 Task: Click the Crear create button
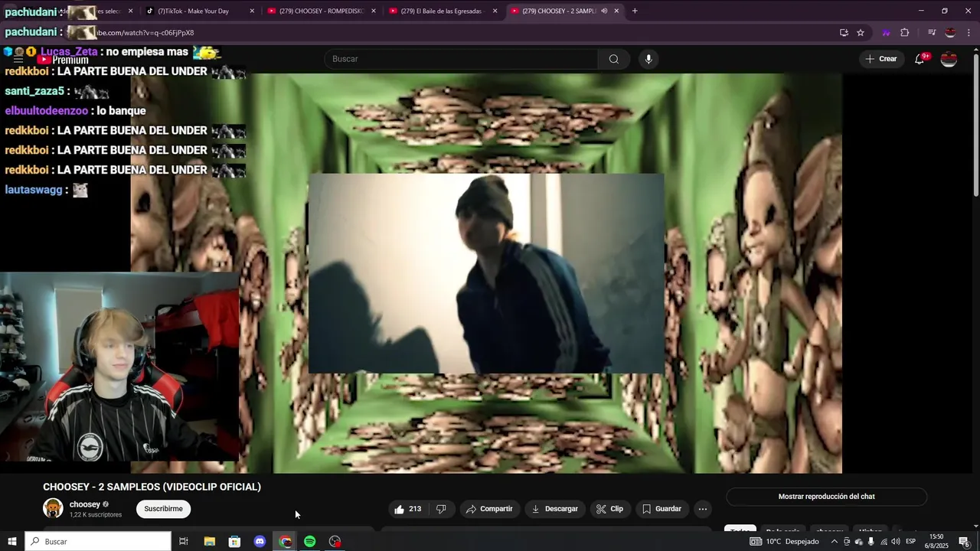click(880, 59)
